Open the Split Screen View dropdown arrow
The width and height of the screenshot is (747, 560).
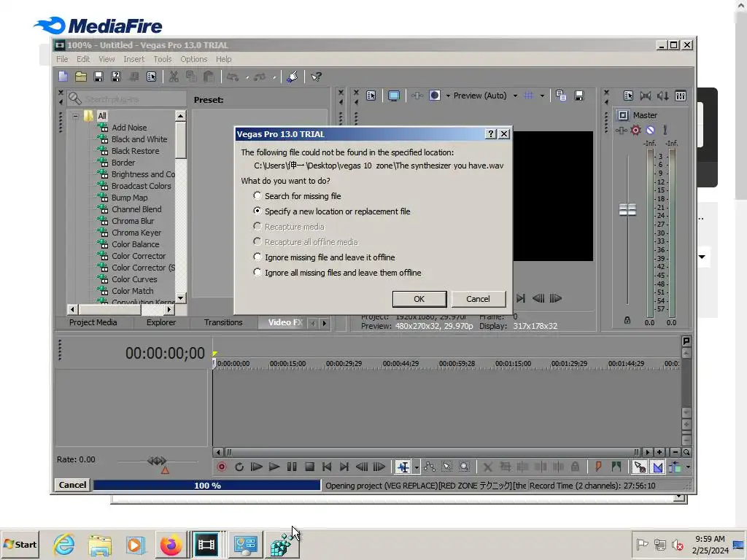pyautogui.click(x=448, y=96)
